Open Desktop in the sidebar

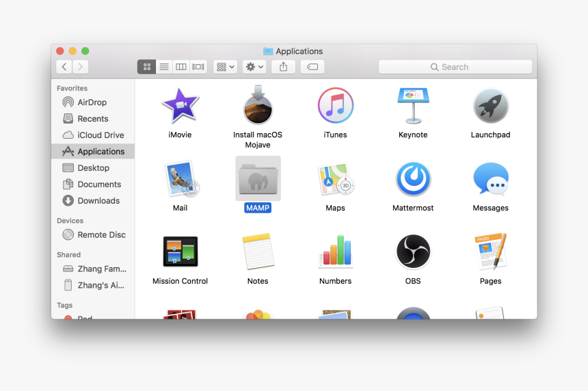pos(93,168)
